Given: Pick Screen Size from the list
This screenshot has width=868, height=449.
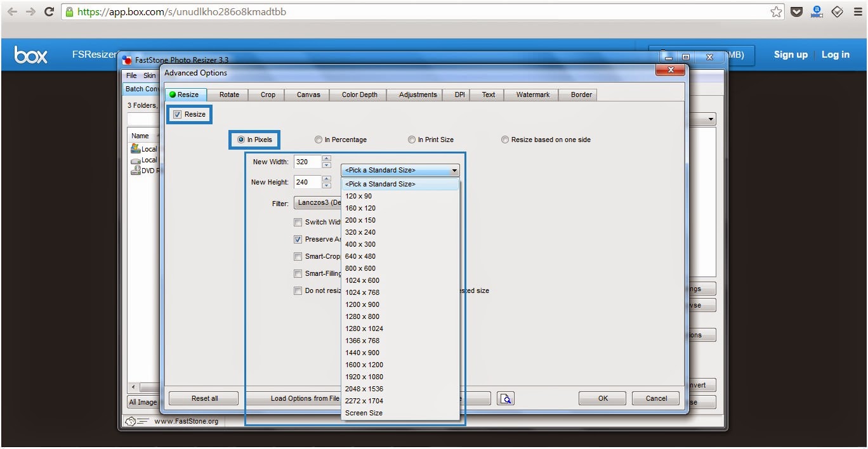Looking at the screenshot, I should point(364,413).
